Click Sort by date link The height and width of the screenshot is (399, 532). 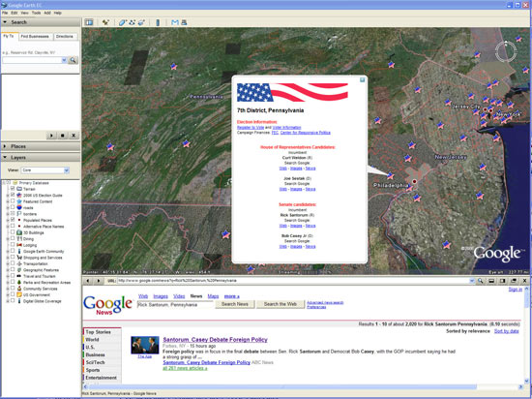point(506,331)
